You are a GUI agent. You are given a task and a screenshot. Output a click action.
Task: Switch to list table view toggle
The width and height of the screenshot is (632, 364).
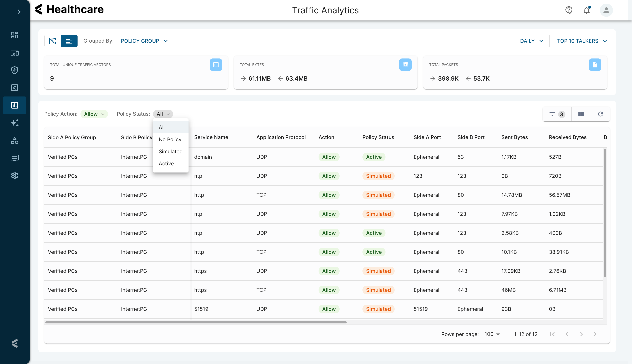pyautogui.click(x=69, y=41)
